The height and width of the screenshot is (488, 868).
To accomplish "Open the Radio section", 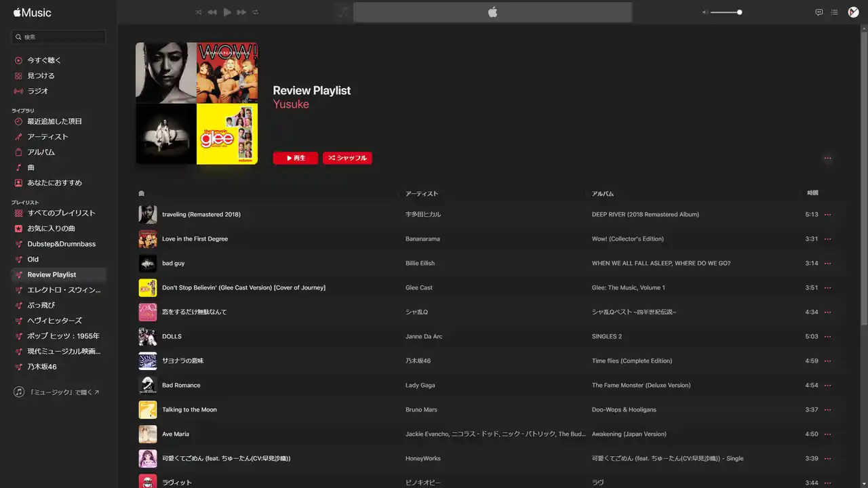I will pyautogui.click(x=37, y=91).
